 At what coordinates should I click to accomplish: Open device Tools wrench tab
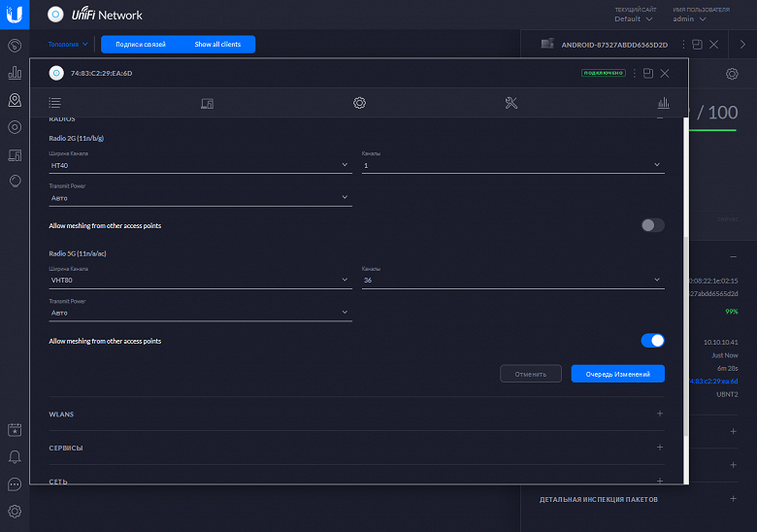point(511,103)
